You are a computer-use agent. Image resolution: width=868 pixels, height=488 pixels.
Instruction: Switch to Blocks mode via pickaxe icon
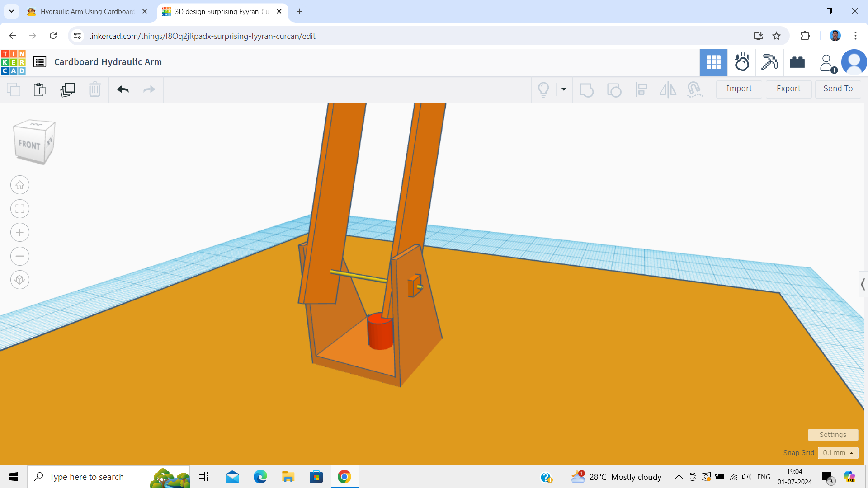[769, 62]
